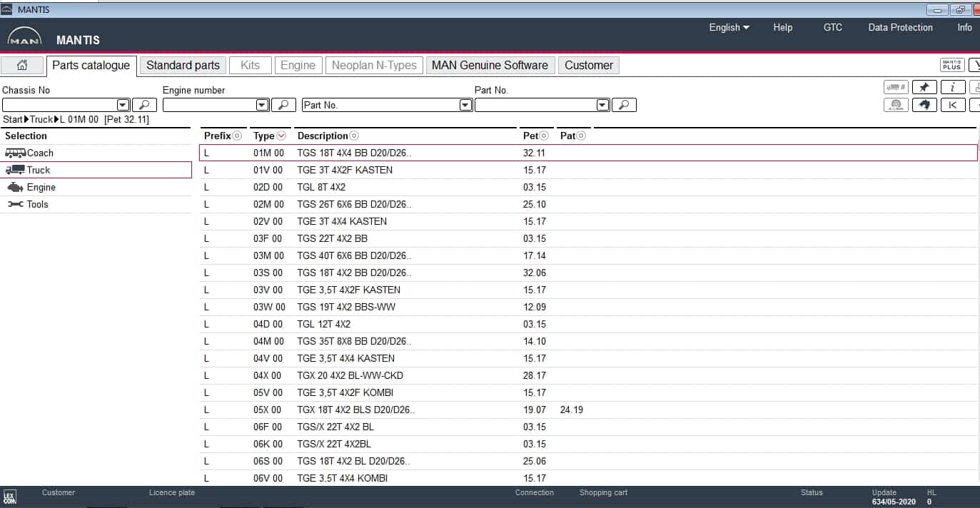Sort by Pet column indicator
Image resolution: width=980 pixels, height=508 pixels.
pyautogui.click(x=545, y=136)
